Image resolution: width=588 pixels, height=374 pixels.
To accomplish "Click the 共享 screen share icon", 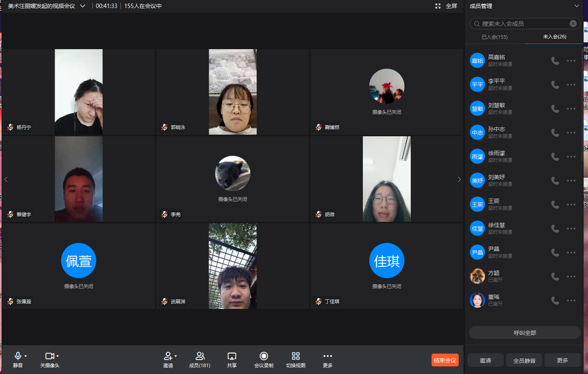I will [232, 356].
